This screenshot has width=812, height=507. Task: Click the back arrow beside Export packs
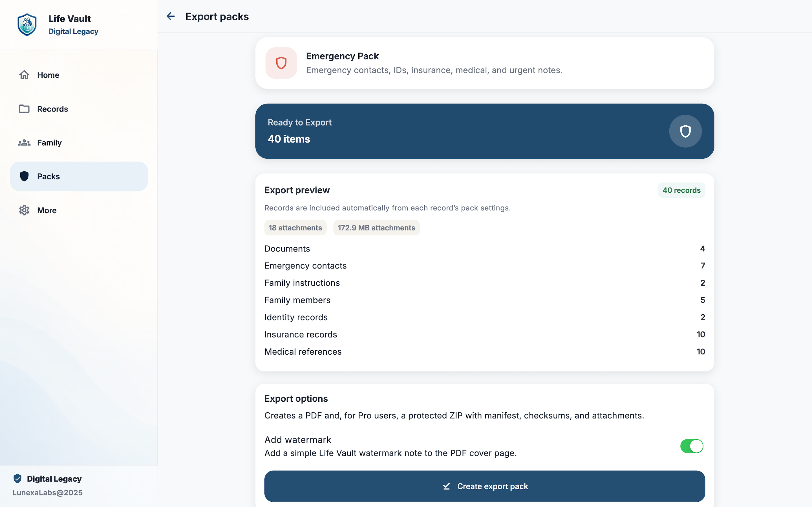171,16
